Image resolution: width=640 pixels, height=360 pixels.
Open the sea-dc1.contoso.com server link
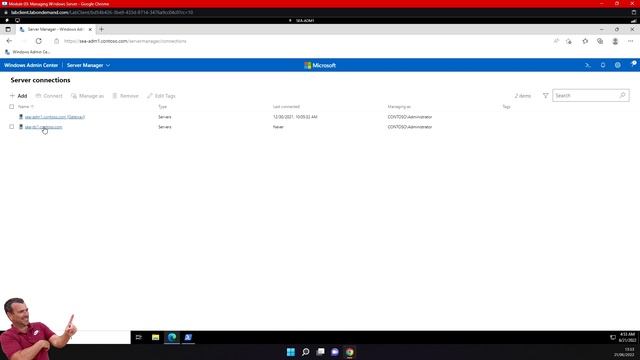[x=43, y=127]
